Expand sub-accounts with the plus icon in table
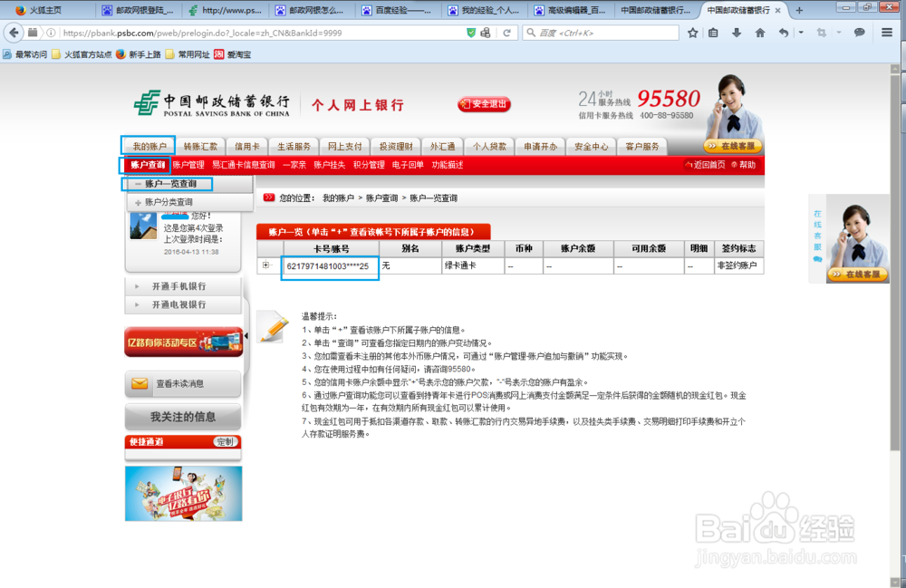The image size is (906, 588). pos(265,265)
